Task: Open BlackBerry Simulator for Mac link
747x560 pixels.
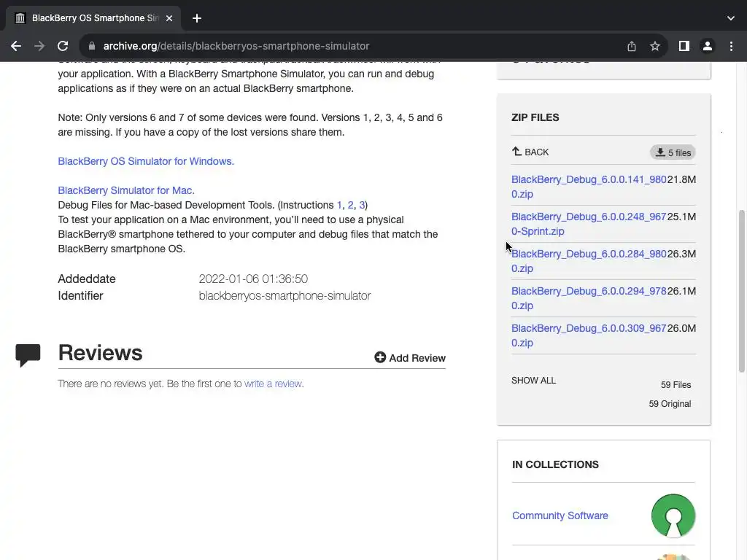Action: 126,190
